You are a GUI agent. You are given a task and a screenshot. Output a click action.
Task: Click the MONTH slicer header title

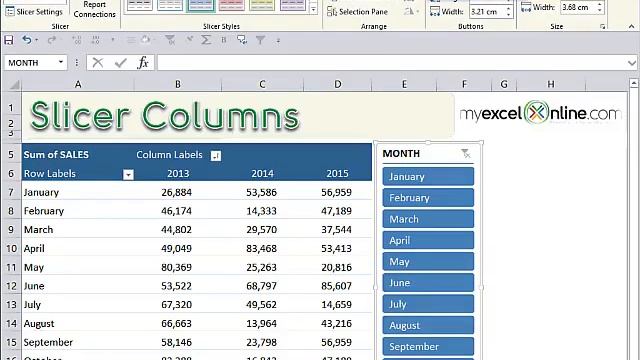coord(401,153)
